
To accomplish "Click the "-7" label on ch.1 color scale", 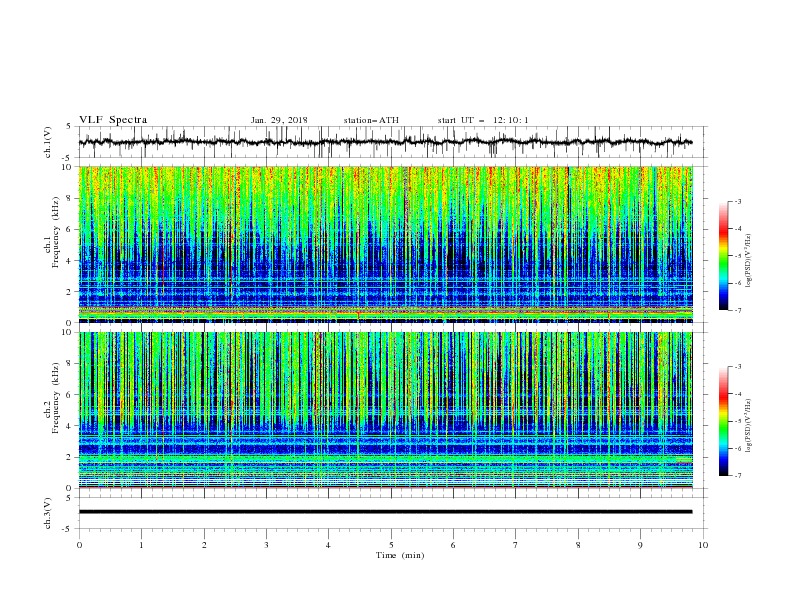I will point(737,311).
